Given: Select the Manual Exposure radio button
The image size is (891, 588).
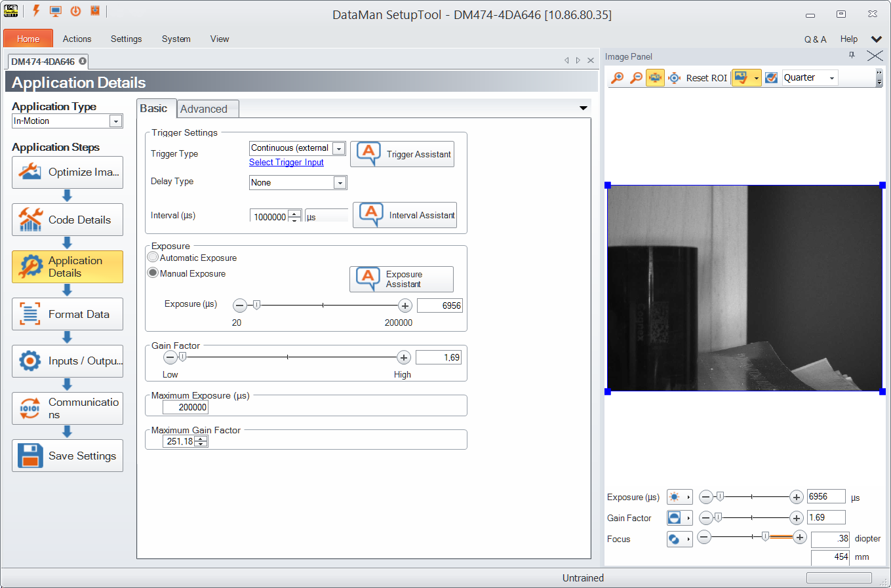Looking at the screenshot, I should pos(153,273).
